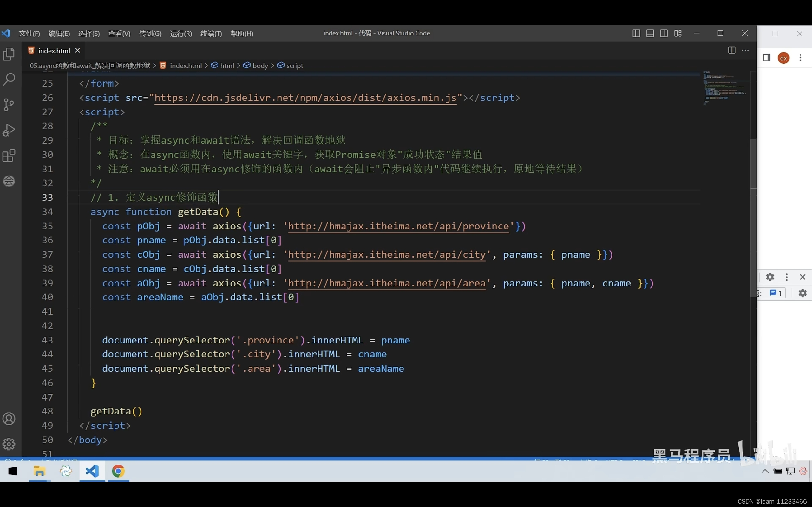Open Source Control view
This screenshot has width=812, height=507.
(9, 105)
